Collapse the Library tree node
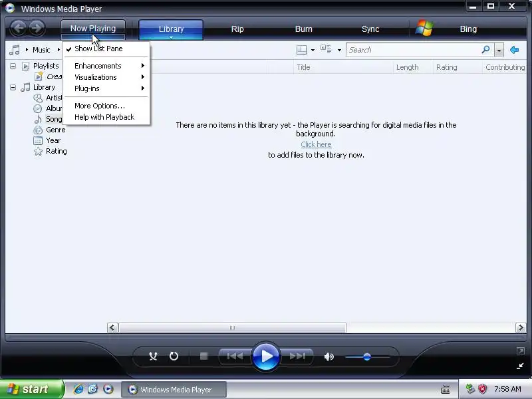The image size is (532, 399). (x=13, y=87)
